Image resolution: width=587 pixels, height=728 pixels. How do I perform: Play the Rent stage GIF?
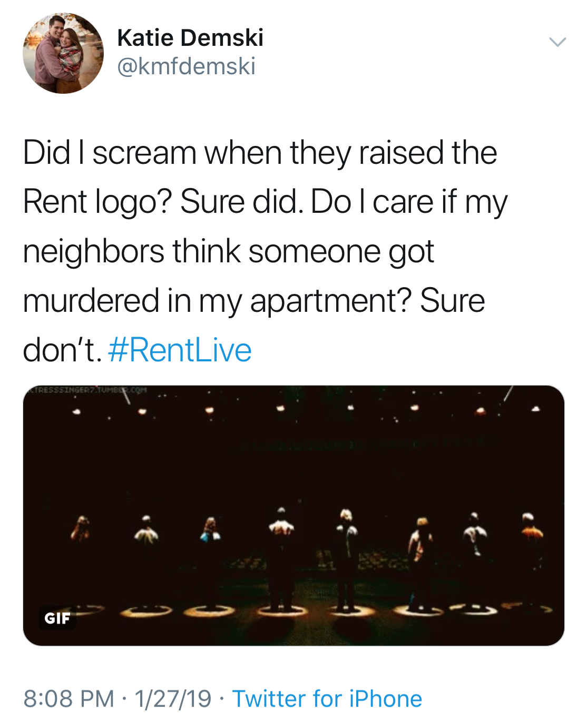click(x=293, y=515)
